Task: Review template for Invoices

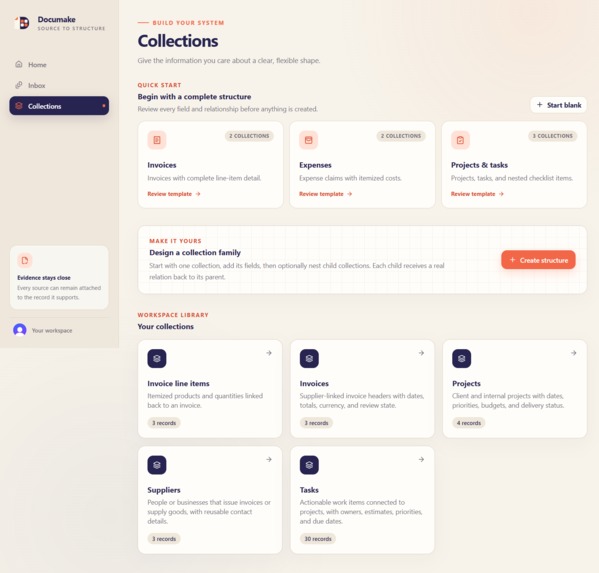Action: coord(174,194)
